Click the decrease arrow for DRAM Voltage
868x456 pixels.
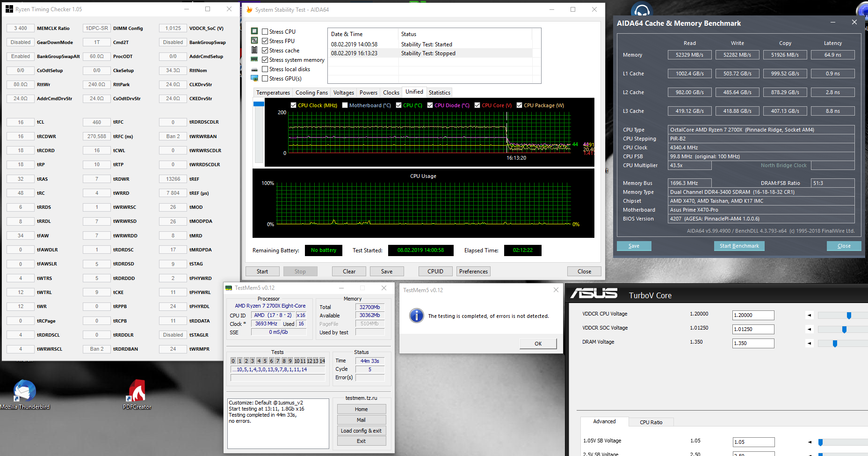tap(810, 343)
